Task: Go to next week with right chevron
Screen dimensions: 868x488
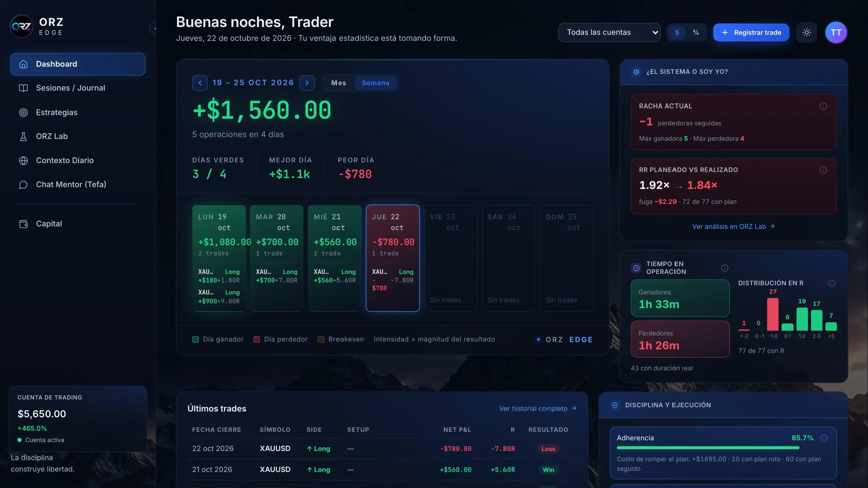Action: point(307,83)
